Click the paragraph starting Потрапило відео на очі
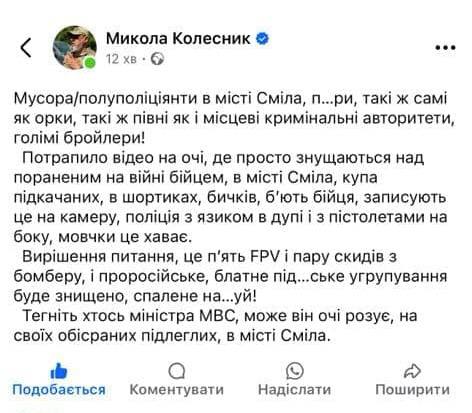Image resolution: width=472 pixels, height=413 pixels. (230, 197)
